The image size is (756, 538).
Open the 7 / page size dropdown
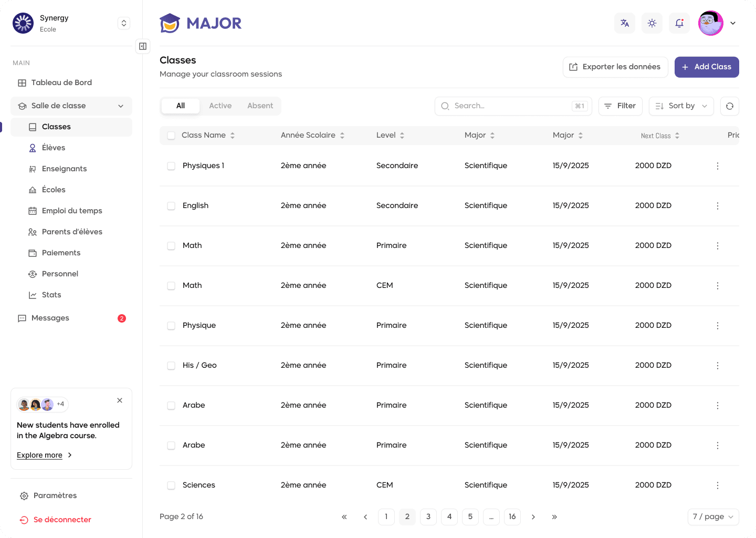point(713,517)
